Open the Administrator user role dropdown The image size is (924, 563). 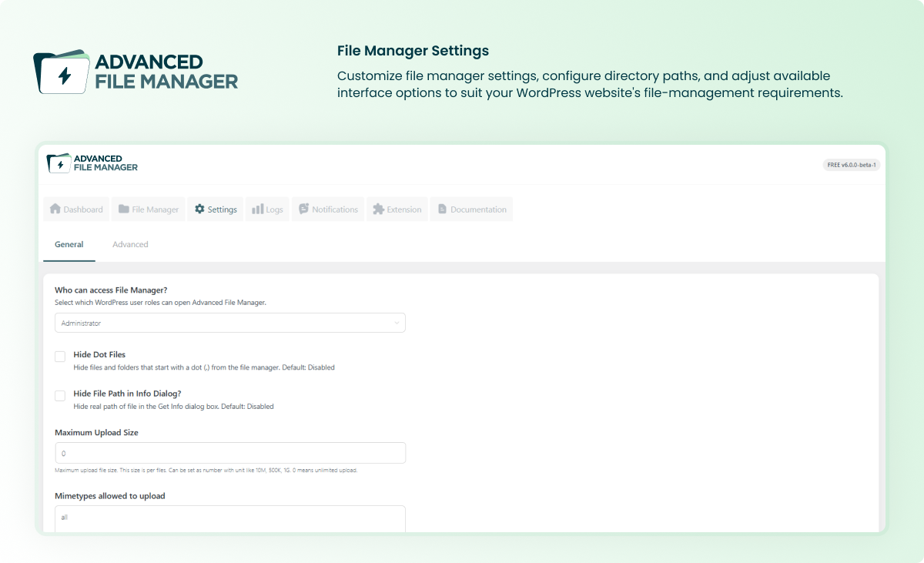coord(230,323)
